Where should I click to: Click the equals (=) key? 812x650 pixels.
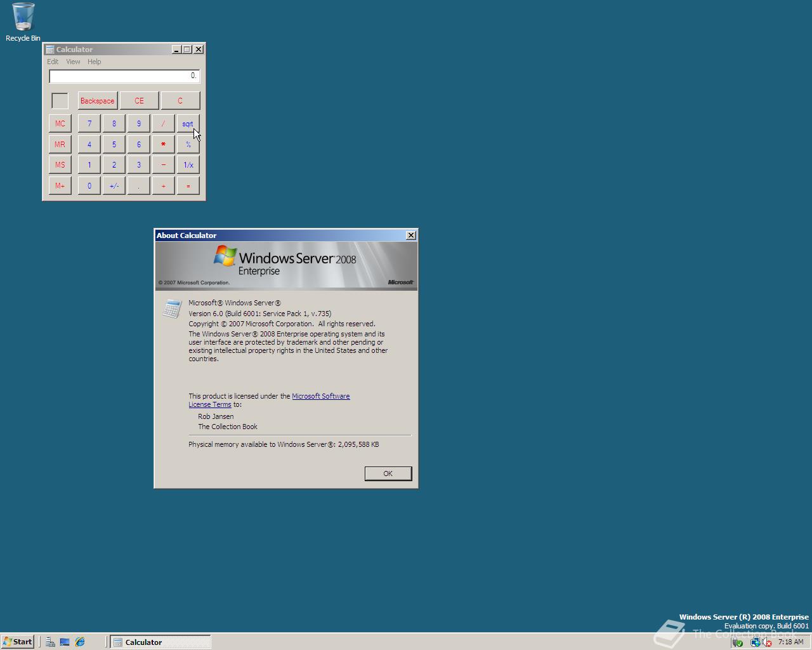click(188, 186)
